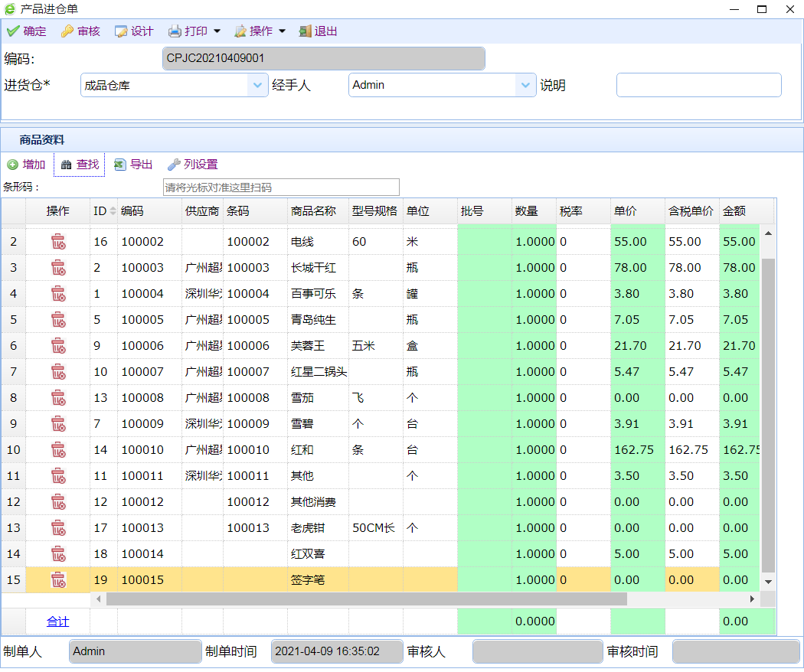The image size is (804, 672).
Task: Click the 增加 green plus icon
Action: point(13,165)
